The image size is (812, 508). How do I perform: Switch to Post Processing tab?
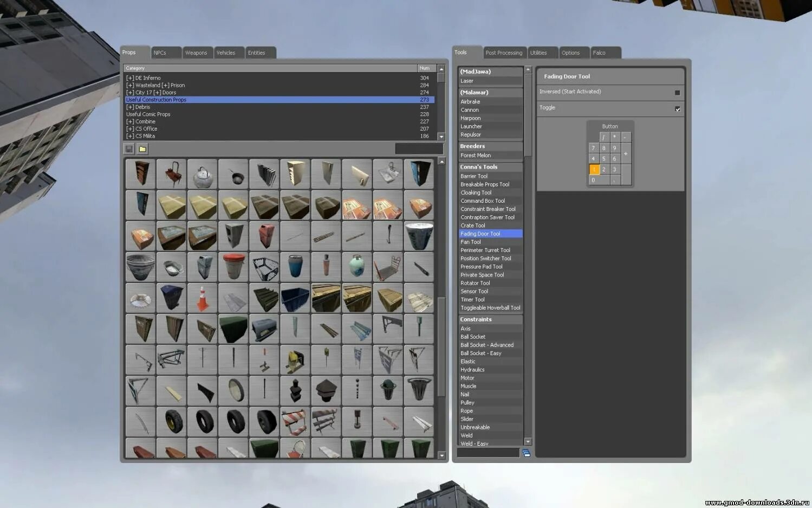point(504,53)
